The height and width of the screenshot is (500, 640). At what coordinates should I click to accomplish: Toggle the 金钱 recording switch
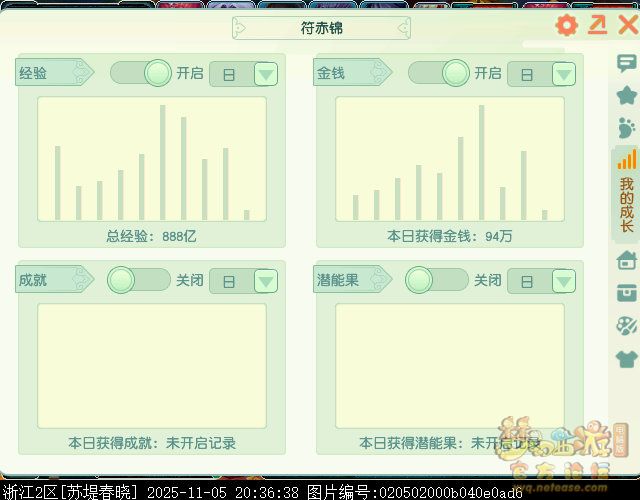click(x=439, y=73)
